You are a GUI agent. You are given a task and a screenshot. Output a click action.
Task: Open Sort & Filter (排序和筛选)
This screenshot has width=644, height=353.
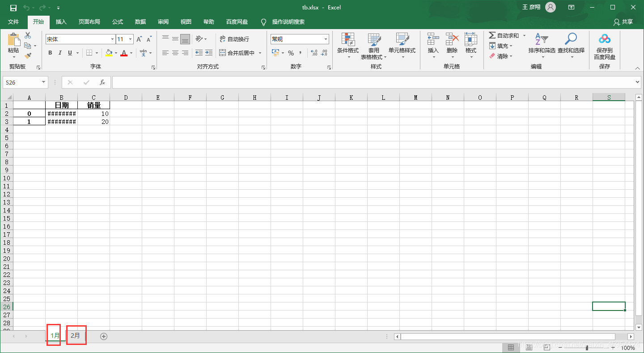point(542,46)
